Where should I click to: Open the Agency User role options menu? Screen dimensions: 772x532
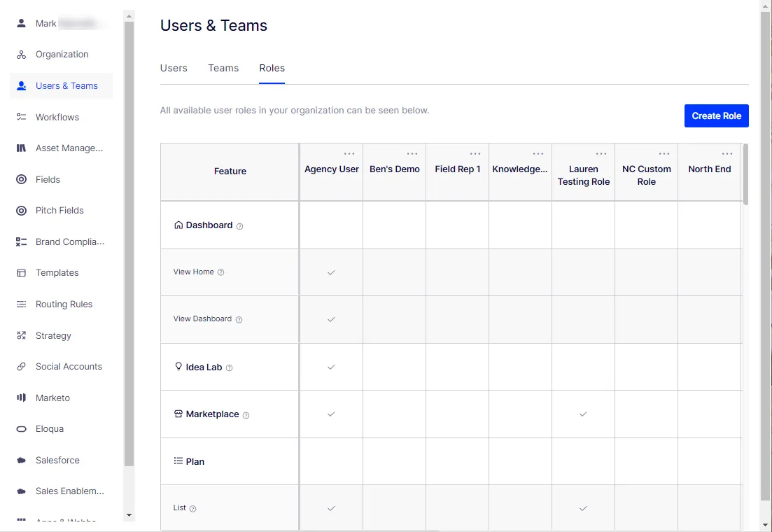coord(349,154)
